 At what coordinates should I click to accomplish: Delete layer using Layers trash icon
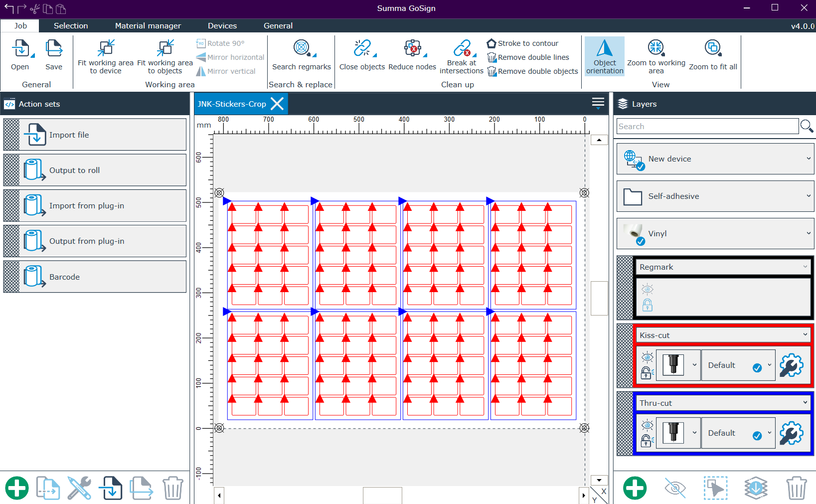[796, 488]
